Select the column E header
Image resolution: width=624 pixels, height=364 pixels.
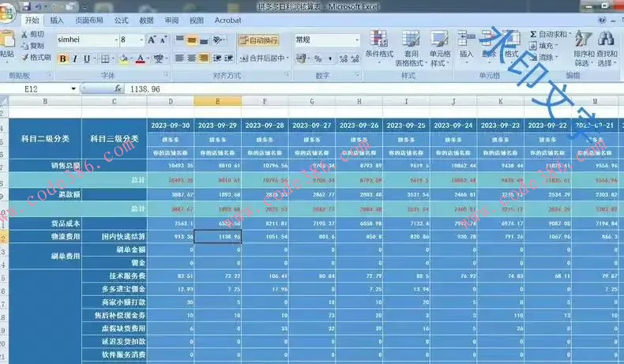pos(218,101)
